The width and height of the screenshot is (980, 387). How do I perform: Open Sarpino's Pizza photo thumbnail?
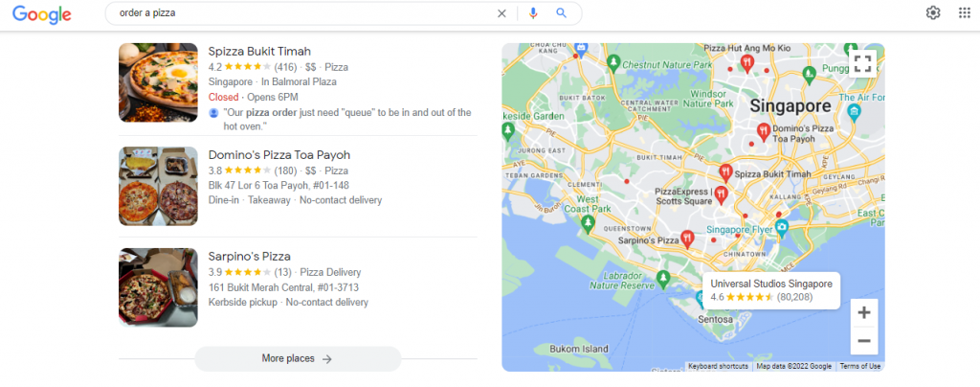(158, 287)
